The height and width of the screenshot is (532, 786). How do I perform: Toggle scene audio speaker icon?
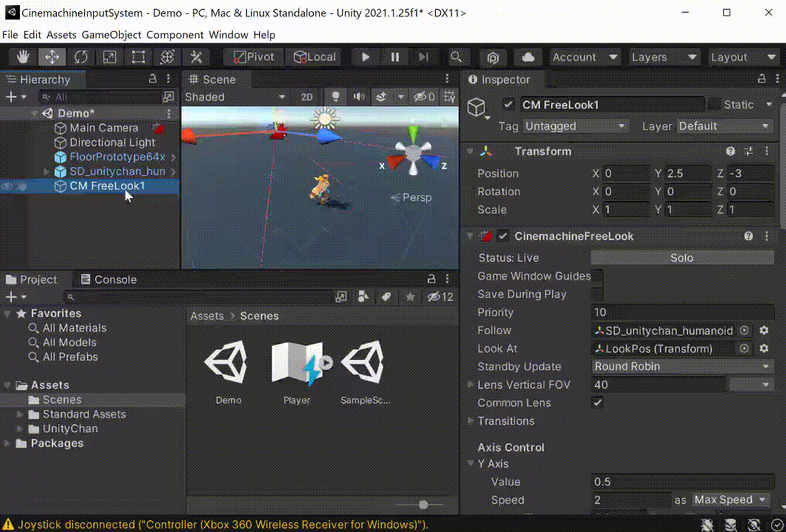(x=358, y=97)
